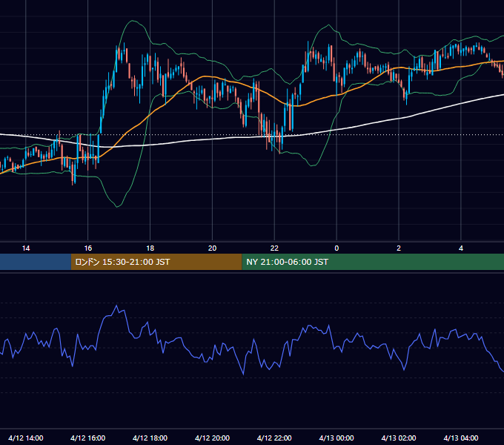Click the '4/13 02:00' oscillator time label
504x445 pixels.
(399, 438)
